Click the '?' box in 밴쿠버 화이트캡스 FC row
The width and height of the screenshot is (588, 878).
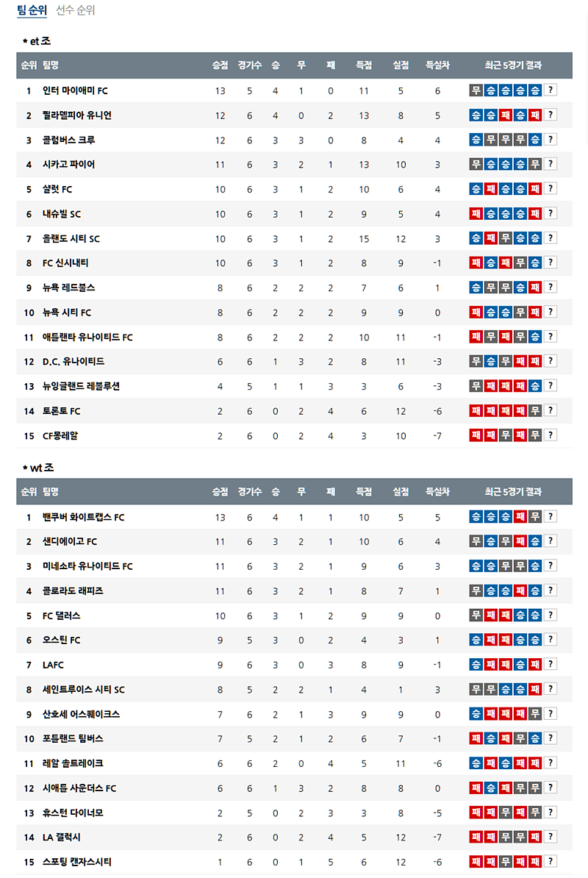pyautogui.click(x=551, y=517)
